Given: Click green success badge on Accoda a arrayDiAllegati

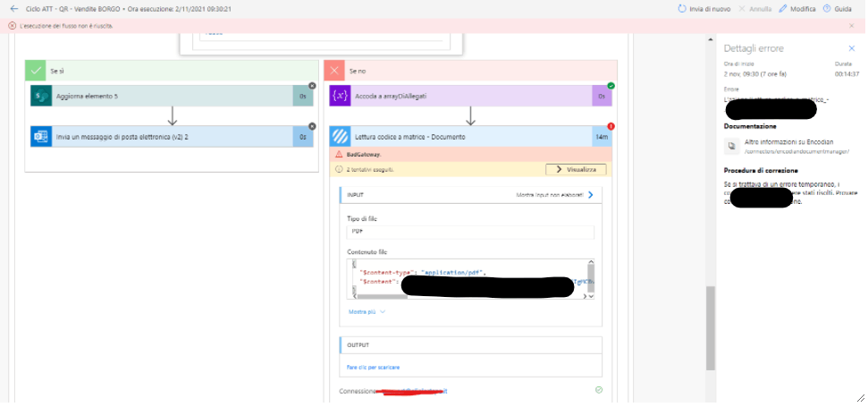Looking at the screenshot, I should (x=611, y=86).
